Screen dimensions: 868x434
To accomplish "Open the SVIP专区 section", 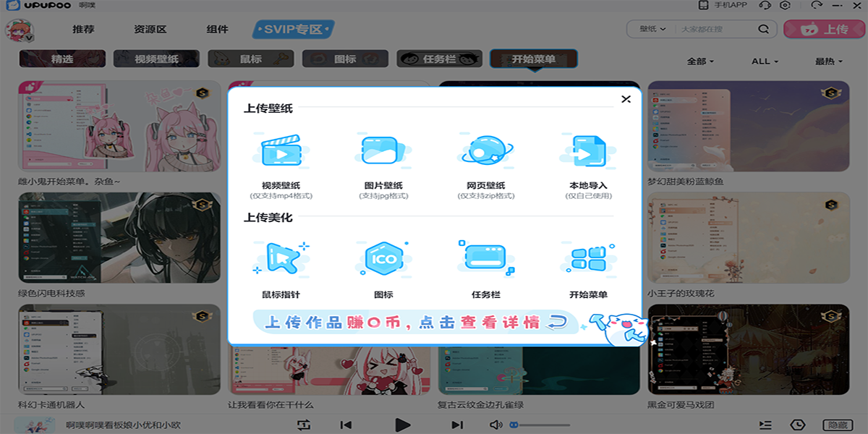I will coord(292,30).
